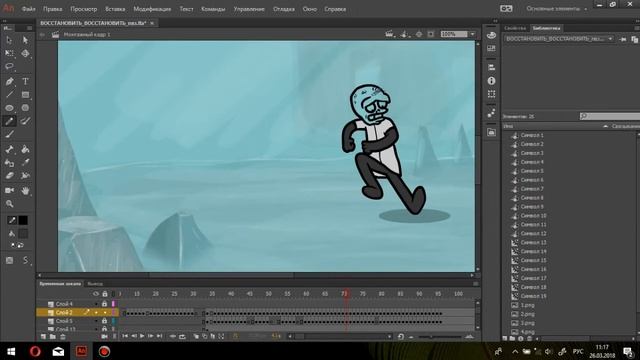Toggle lock-all-layers padlock header
640x360 pixels.
tap(105, 293)
